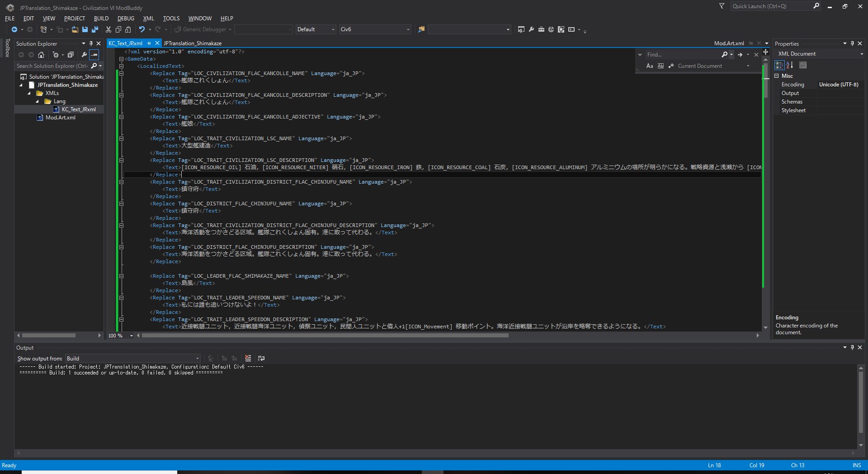Image resolution: width=868 pixels, height=474 pixels.
Task: Open the Toolbox side tab
Action: pyautogui.click(x=7, y=48)
